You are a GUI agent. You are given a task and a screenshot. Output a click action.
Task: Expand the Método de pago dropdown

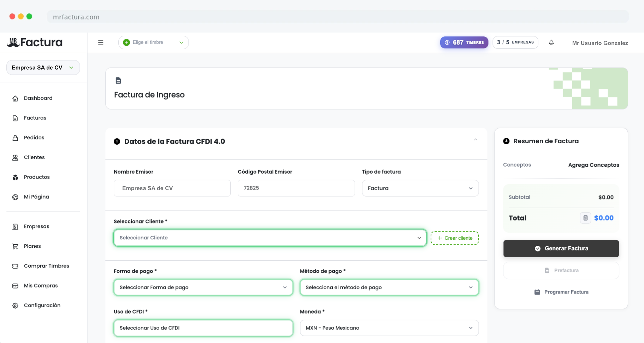(389, 287)
